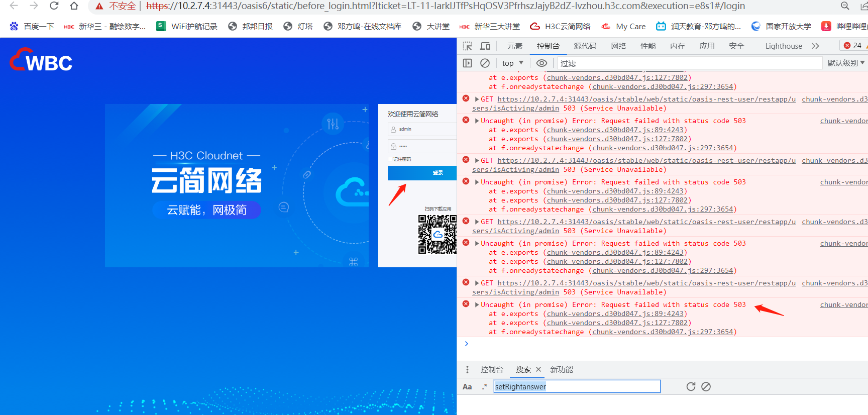Toggle the live expression eye icon
This screenshot has width=868, height=415.
(541, 63)
